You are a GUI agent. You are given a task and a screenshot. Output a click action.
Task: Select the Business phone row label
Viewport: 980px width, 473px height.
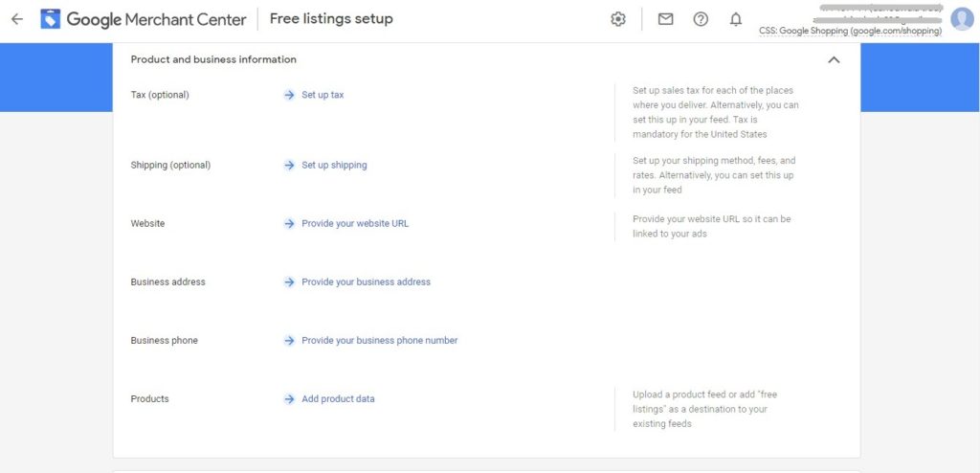tap(165, 340)
